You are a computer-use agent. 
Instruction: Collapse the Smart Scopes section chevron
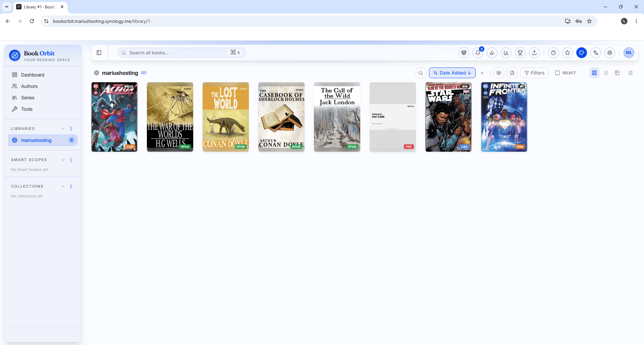point(63,160)
